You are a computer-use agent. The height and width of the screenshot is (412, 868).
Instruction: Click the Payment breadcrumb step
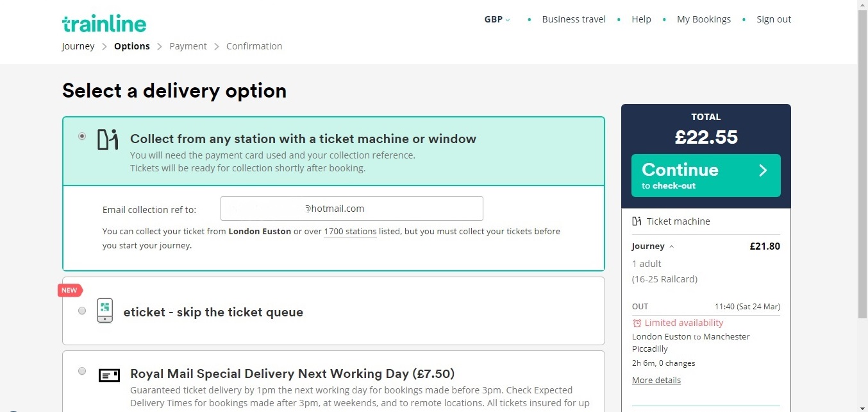point(188,46)
